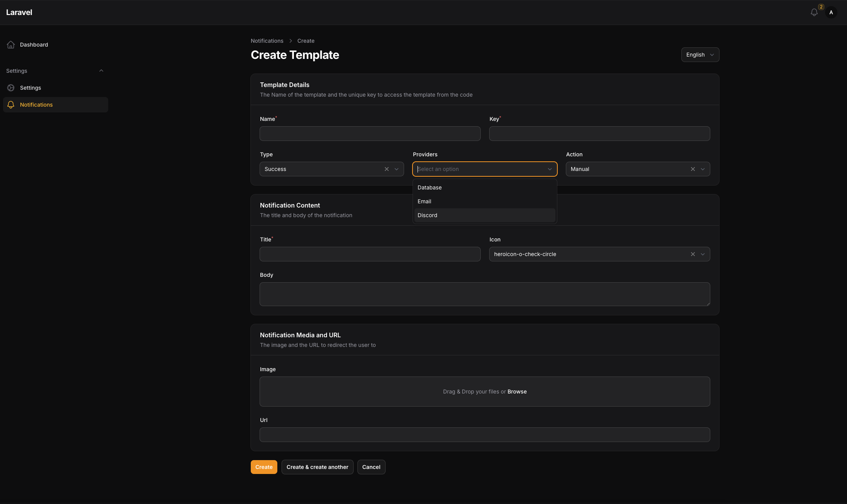This screenshot has height=504, width=847.
Task: Expand the Type dropdown chevron
Action: (x=396, y=169)
